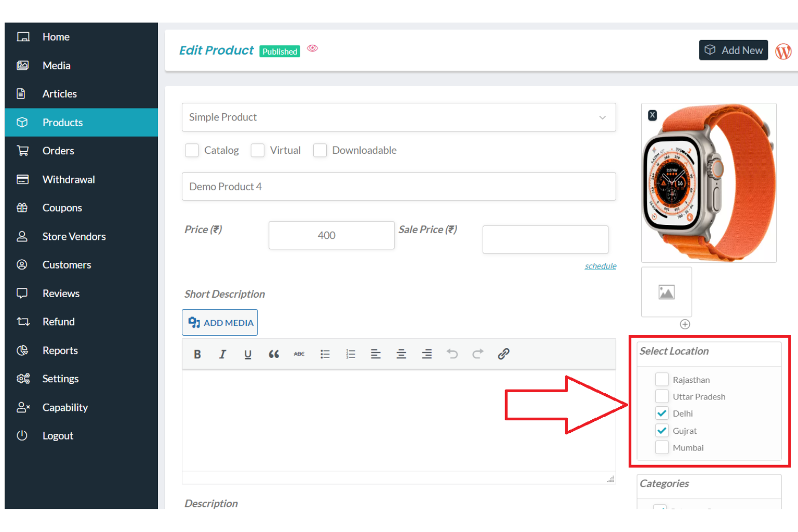Click the Add New button
Viewport: 798px width, 532px height.
733,50
